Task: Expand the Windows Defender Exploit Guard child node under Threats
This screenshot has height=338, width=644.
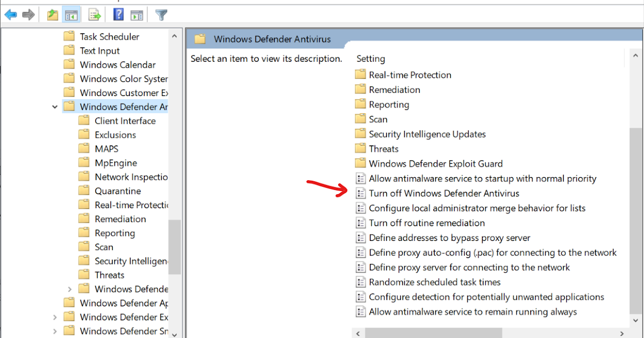Action: pyautogui.click(x=70, y=289)
